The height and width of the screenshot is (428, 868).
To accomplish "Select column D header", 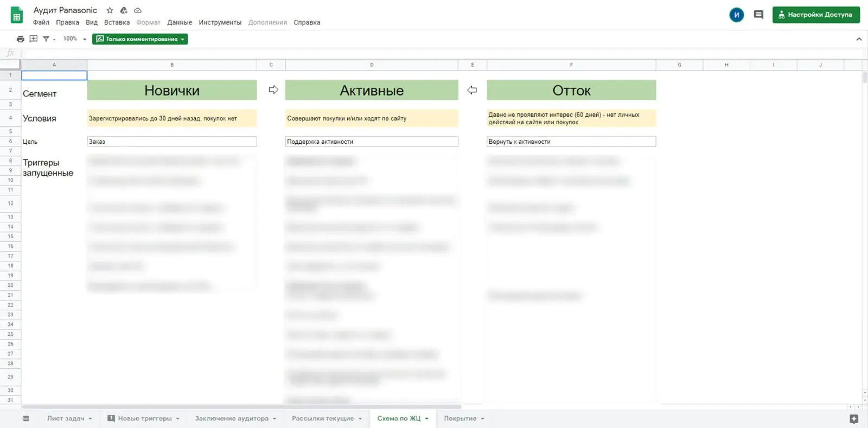I will point(372,65).
